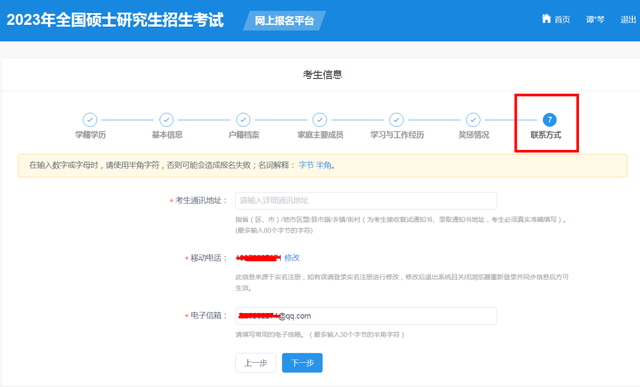
Task: Go to the 户籍档案 step label
Action: [x=244, y=135]
